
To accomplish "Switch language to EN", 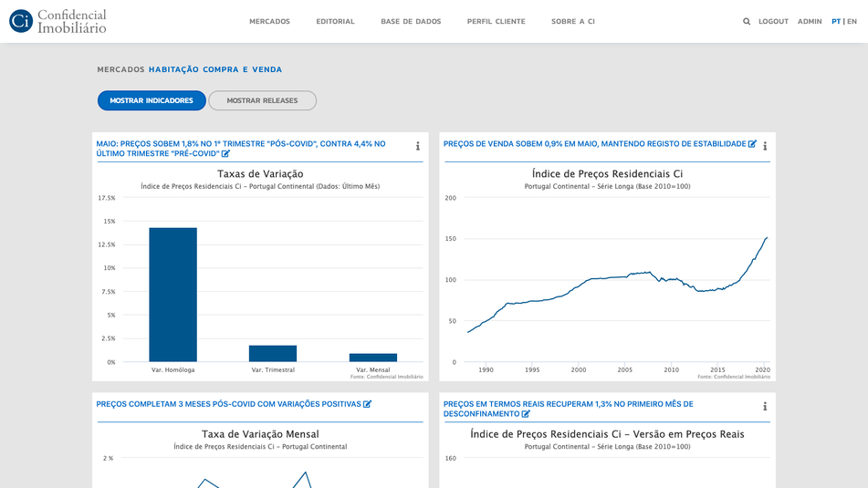I will [852, 22].
